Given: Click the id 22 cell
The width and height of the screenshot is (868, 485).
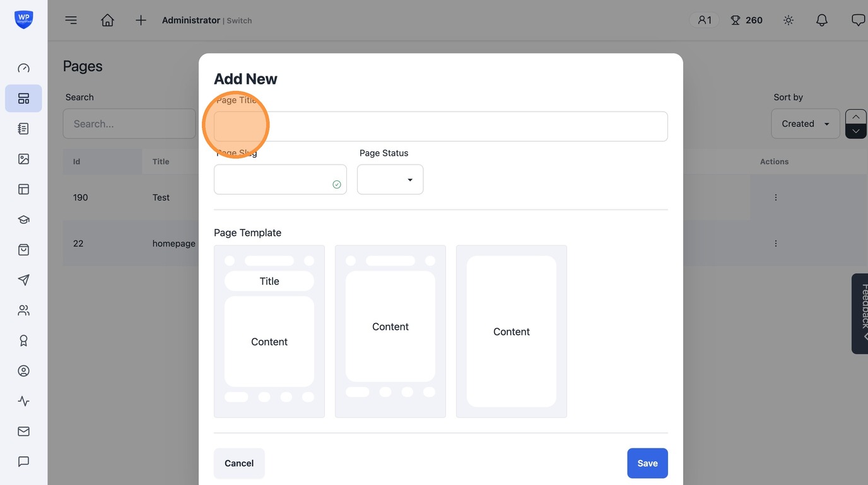Looking at the screenshot, I should tap(78, 243).
